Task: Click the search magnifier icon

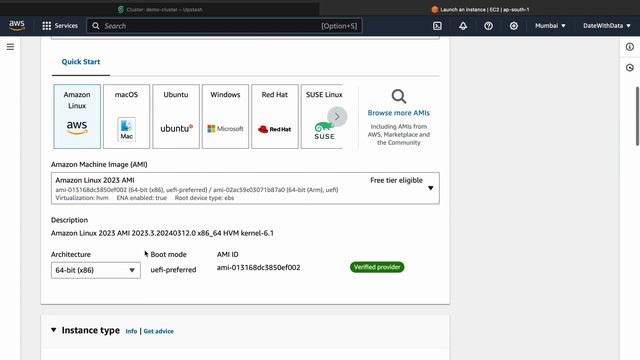Action: [x=96, y=26]
